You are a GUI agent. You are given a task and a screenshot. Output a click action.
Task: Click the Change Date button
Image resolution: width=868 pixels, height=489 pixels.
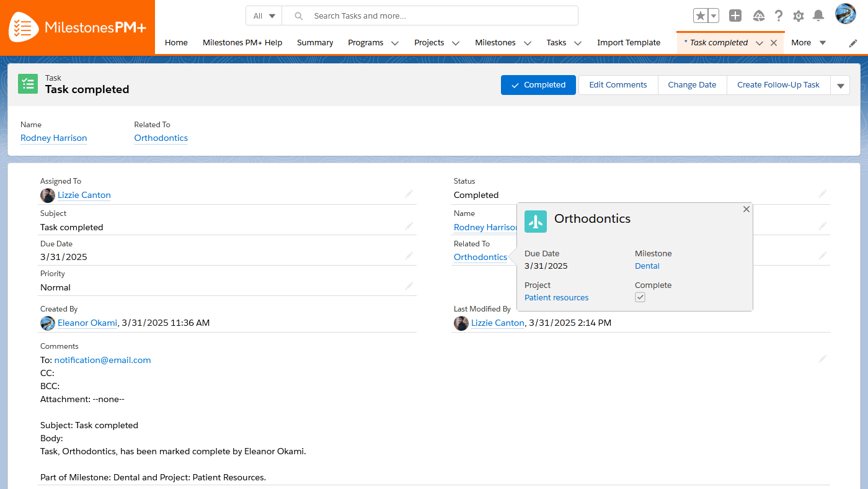click(x=692, y=85)
